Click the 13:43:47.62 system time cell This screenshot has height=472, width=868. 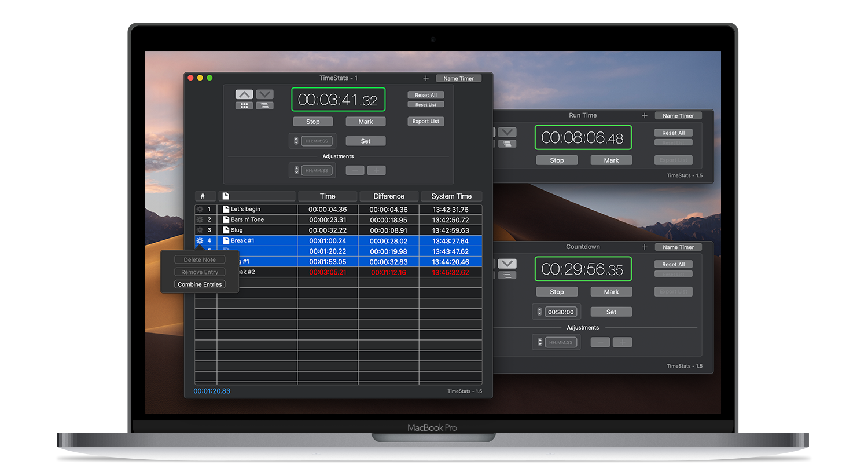click(x=450, y=251)
